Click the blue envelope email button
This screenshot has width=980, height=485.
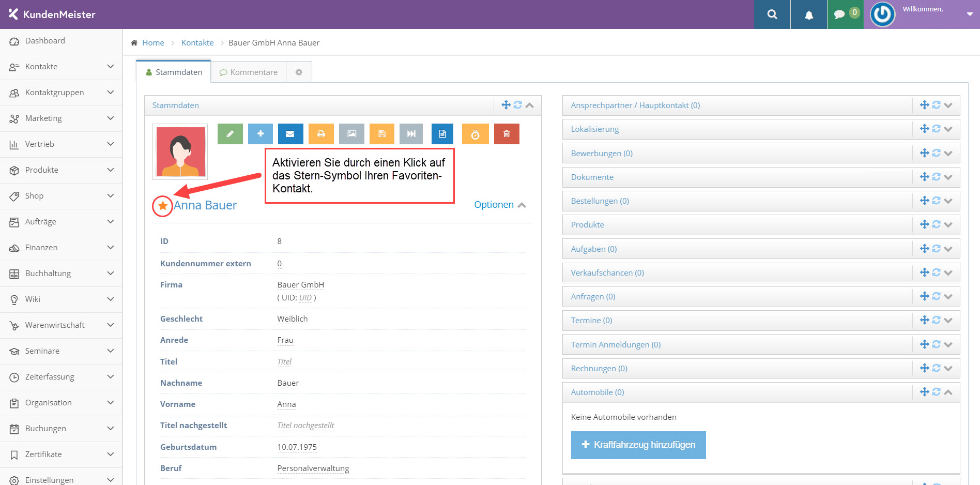pos(290,134)
